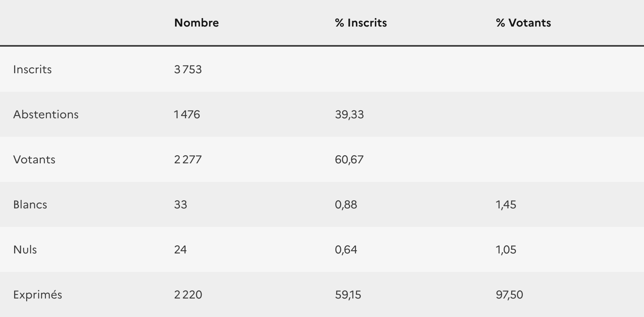Select the Abstentions row label
Image resolution: width=644 pixels, height=317 pixels.
(x=46, y=115)
